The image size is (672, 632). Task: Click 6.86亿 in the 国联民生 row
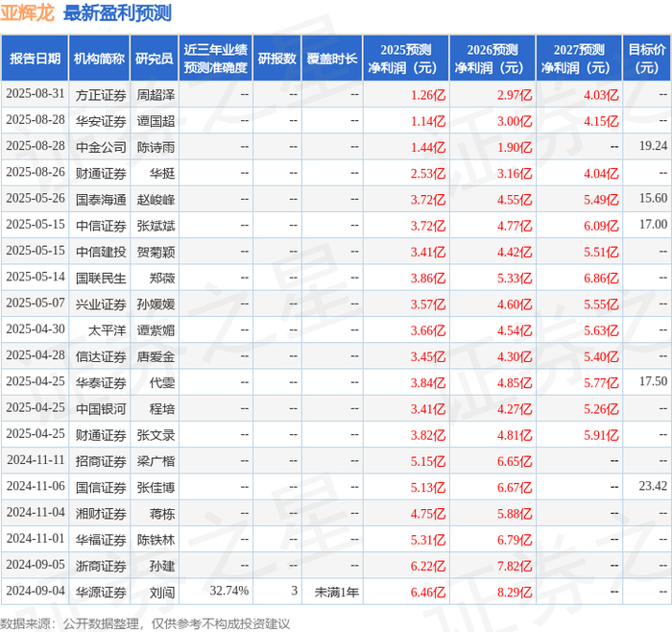[601, 279]
